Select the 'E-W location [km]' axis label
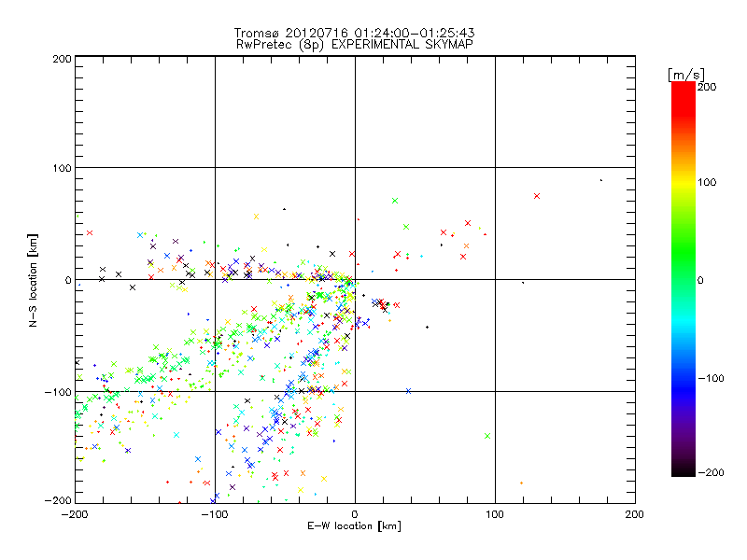The width and height of the screenshot is (747, 560). click(x=354, y=526)
